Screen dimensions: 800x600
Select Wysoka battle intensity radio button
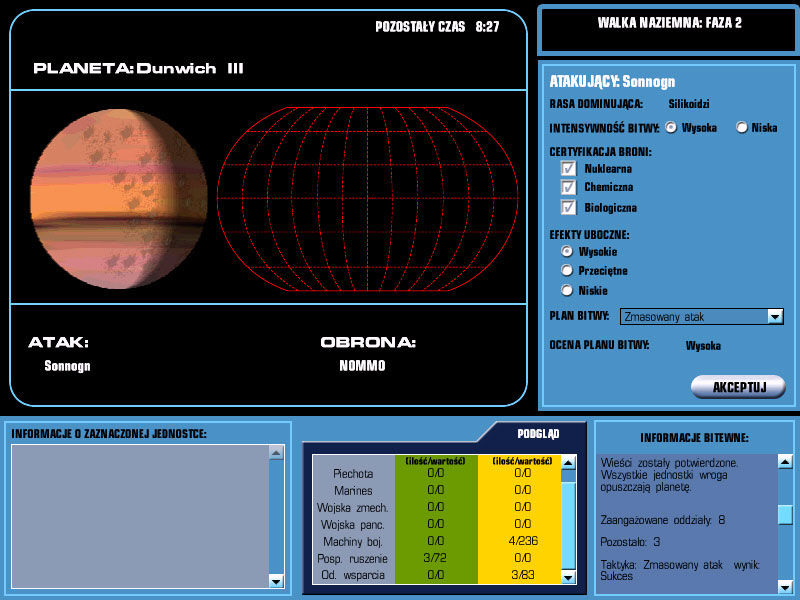point(671,128)
